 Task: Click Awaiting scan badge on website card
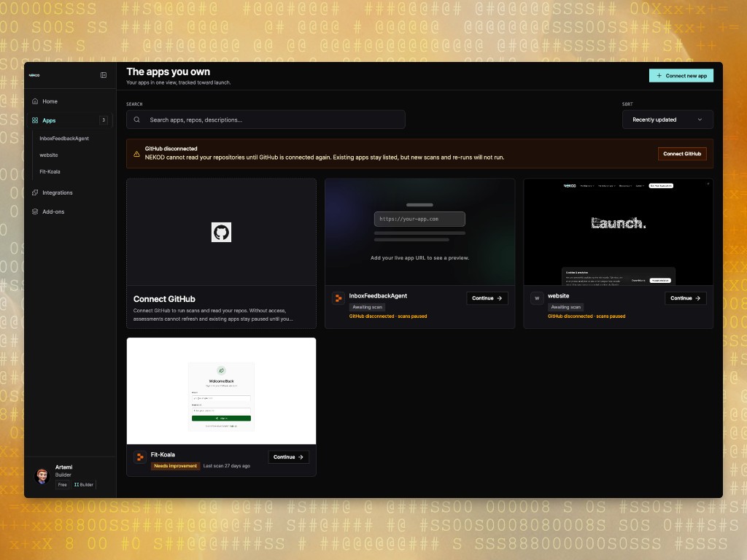click(x=566, y=308)
